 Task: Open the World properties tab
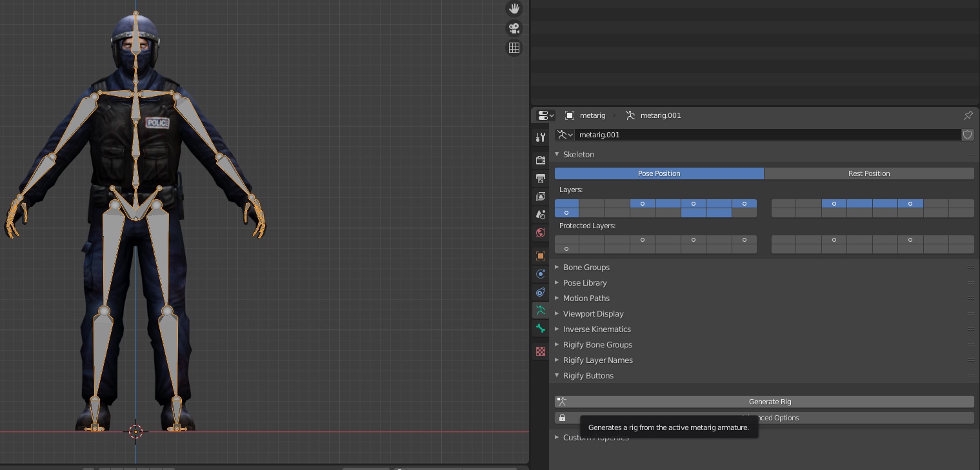tap(541, 233)
